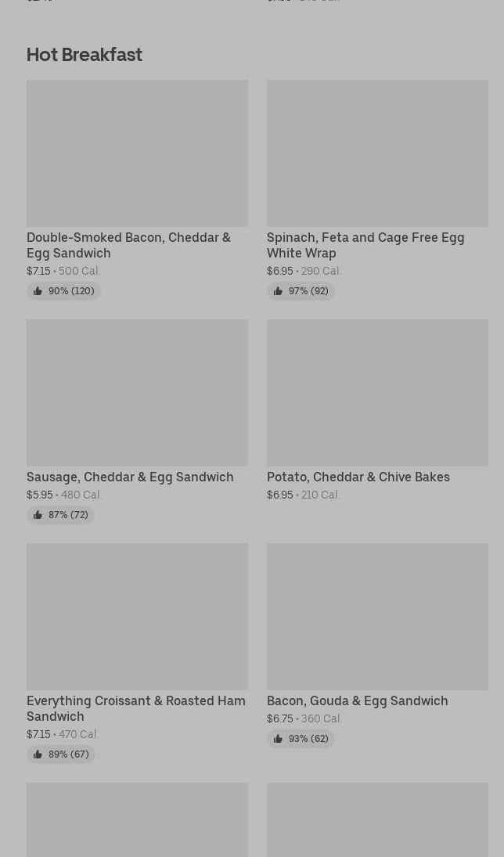The height and width of the screenshot is (857, 504).
Task: Open Spinach, Feta Egg White Wrap image
Action: click(378, 153)
